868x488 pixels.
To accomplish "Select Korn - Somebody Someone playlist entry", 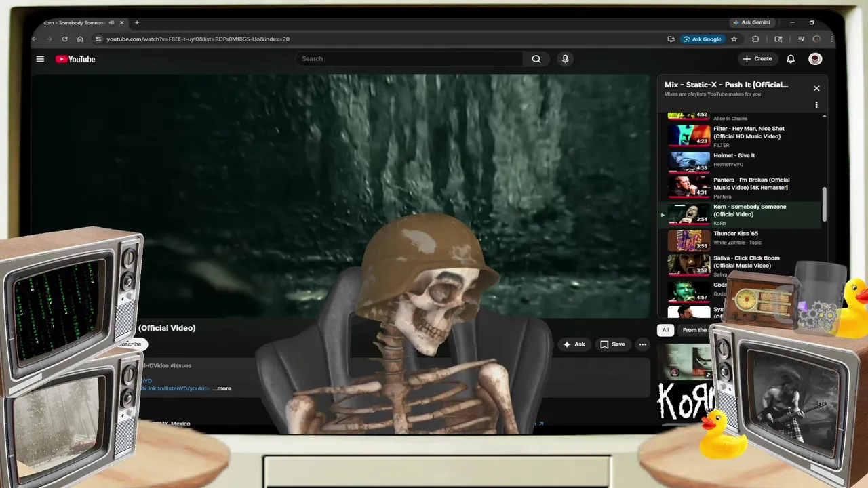I will (742, 215).
